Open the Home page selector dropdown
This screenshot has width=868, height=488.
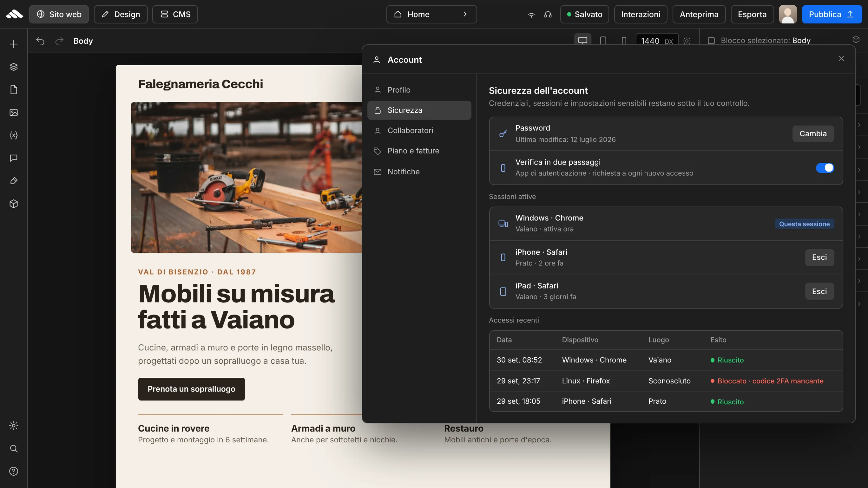coord(431,14)
